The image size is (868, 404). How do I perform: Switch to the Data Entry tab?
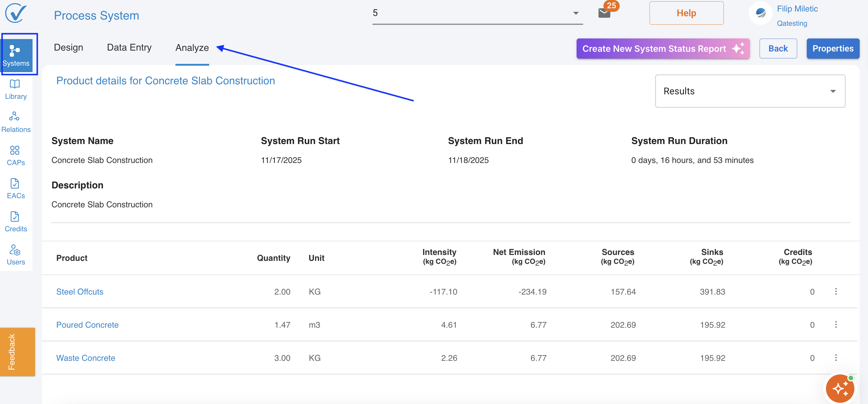pyautogui.click(x=129, y=48)
